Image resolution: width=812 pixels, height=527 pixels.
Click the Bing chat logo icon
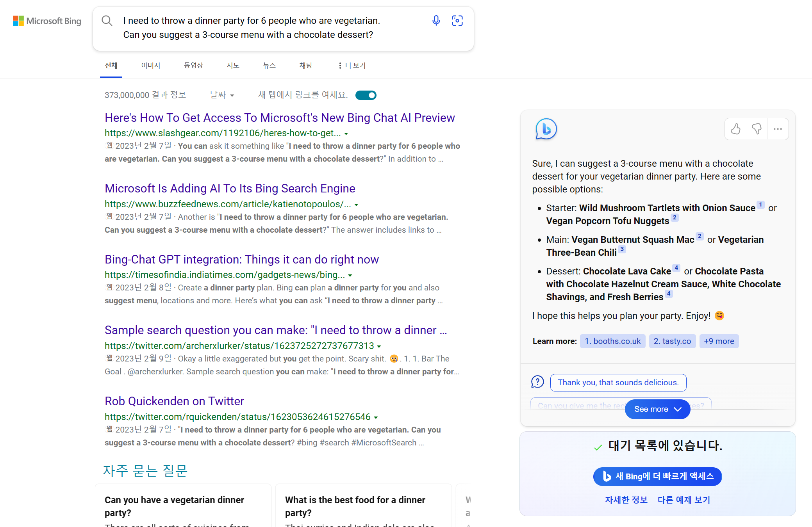tap(546, 129)
